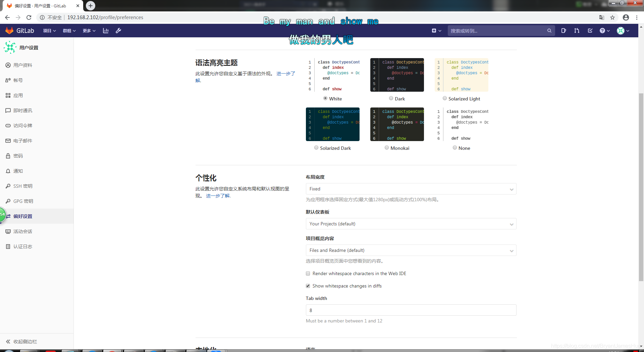Open the Files and Readme (default) dropdown

411,250
